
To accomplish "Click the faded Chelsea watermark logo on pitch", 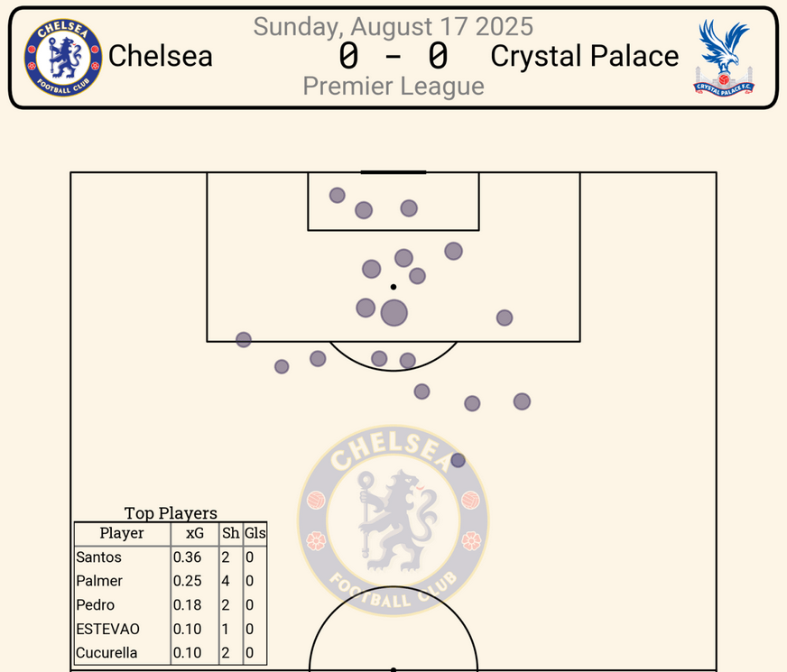I will pos(393,520).
